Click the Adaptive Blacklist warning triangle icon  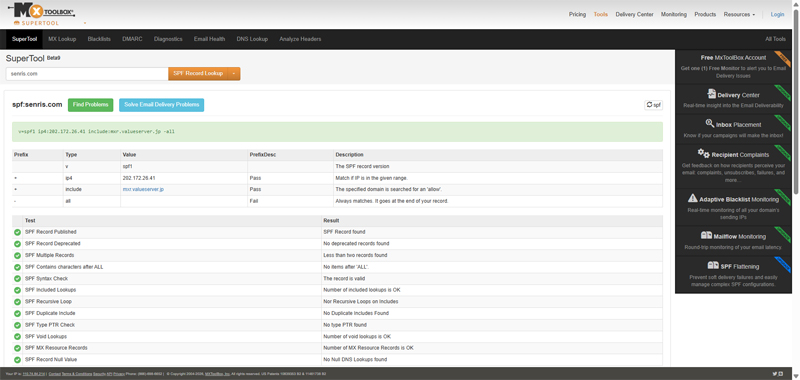click(x=692, y=198)
